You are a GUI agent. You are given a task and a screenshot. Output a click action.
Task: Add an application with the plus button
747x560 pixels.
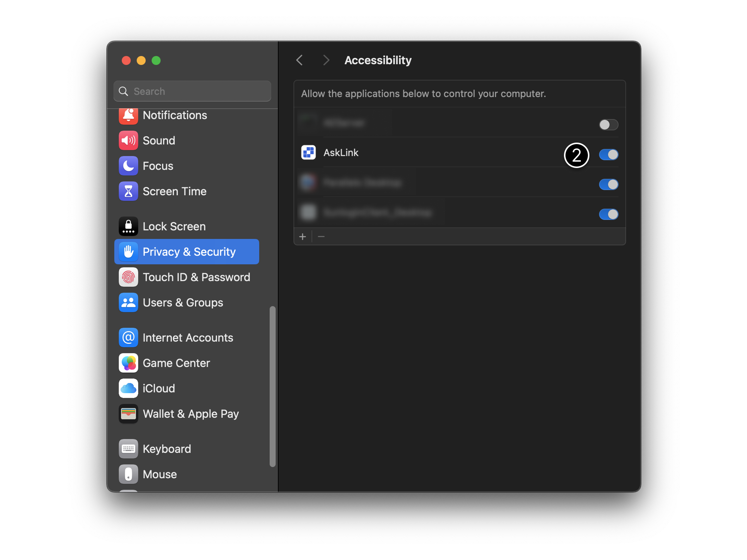pyautogui.click(x=303, y=237)
